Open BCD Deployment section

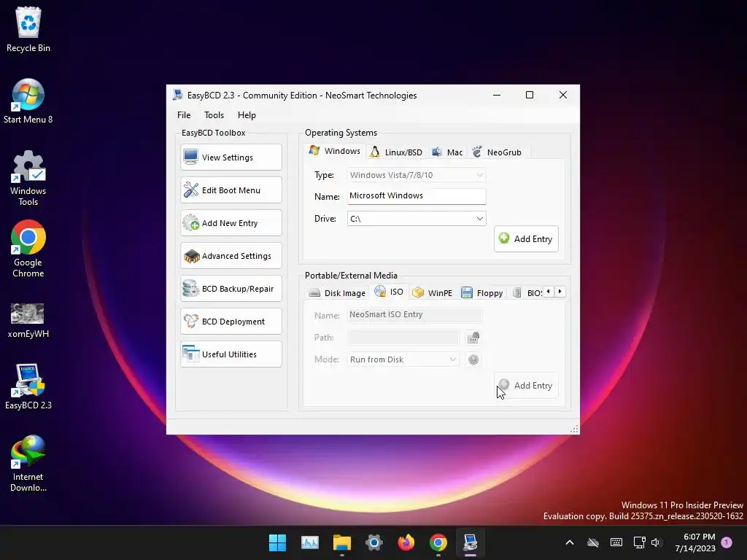click(x=231, y=322)
